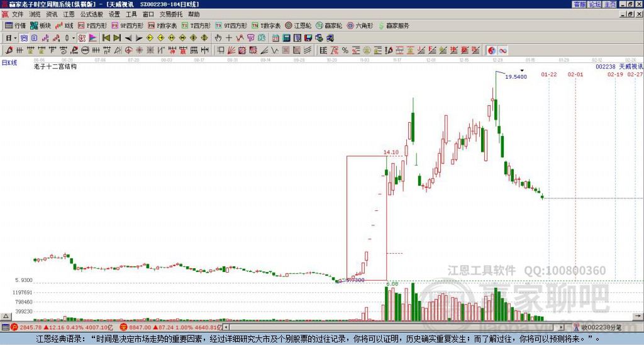Open the T四方形 time square tool
The height and width of the screenshot is (345, 644).
pyautogui.click(x=196, y=25)
